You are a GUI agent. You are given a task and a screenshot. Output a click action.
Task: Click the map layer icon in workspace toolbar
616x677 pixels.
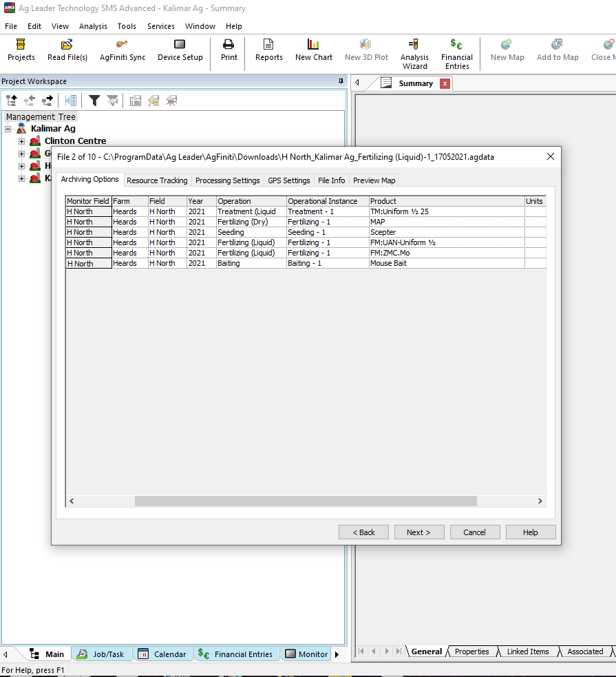tap(153, 101)
